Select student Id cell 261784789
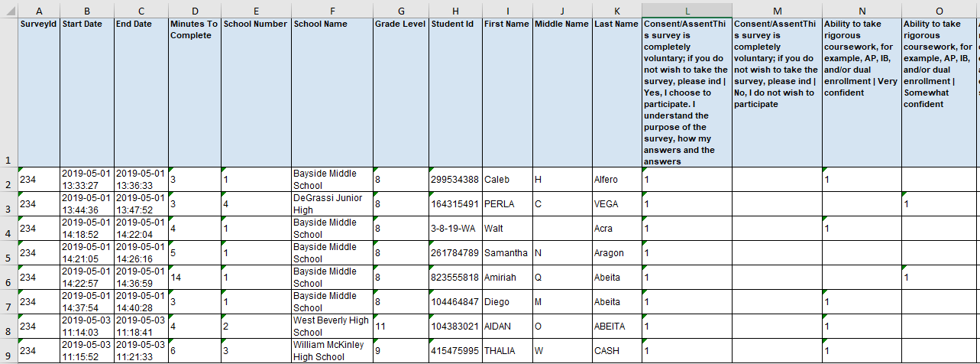Viewport: 980px width, 364px height. tap(455, 253)
